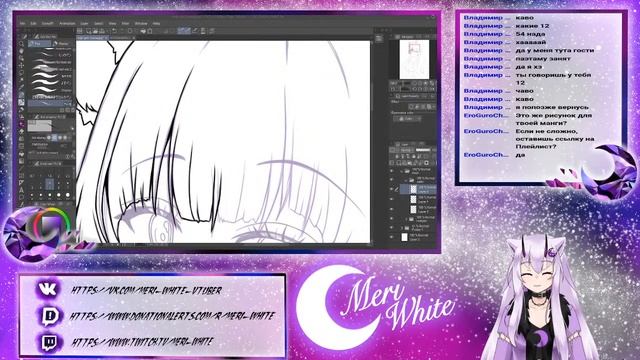Select the last anti-aliasing option

click(x=65, y=138)
